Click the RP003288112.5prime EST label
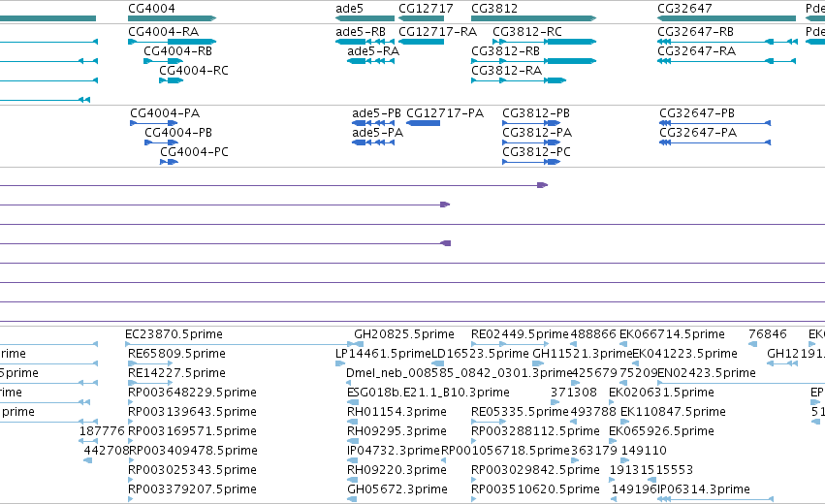The width and height of the screenshot is (825, 504). [535, 431]
